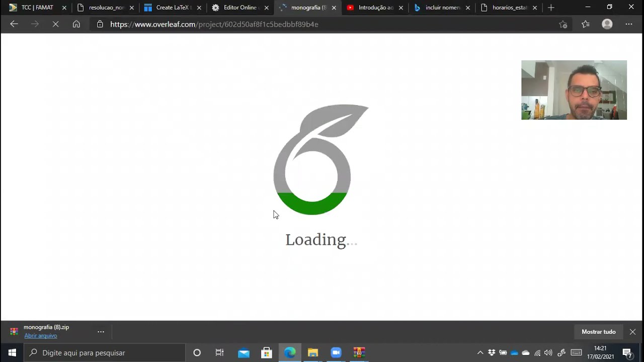Open Cortana from the taskbar
This screenshot has width=644, height=362.
(197, 352)
